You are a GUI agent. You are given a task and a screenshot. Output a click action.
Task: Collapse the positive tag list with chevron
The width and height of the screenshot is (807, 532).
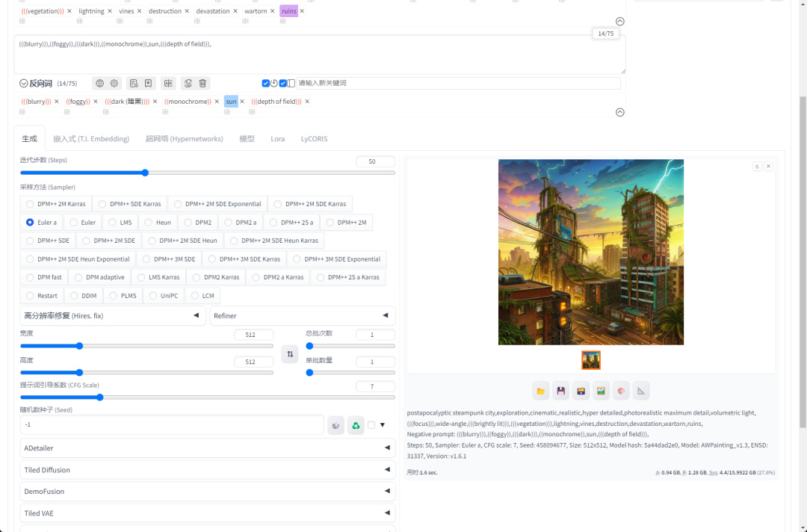click(620, 21)
